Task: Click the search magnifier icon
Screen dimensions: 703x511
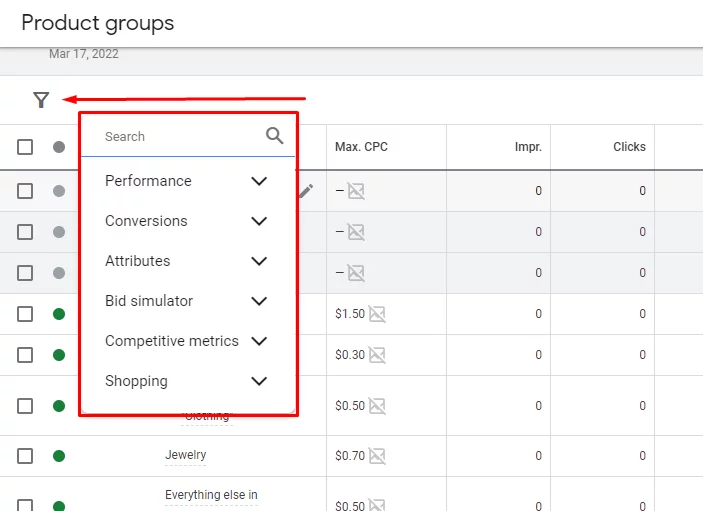Action: (274, 135)
